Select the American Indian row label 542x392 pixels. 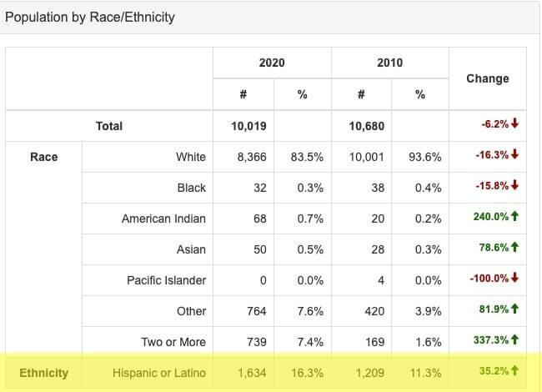163,219
